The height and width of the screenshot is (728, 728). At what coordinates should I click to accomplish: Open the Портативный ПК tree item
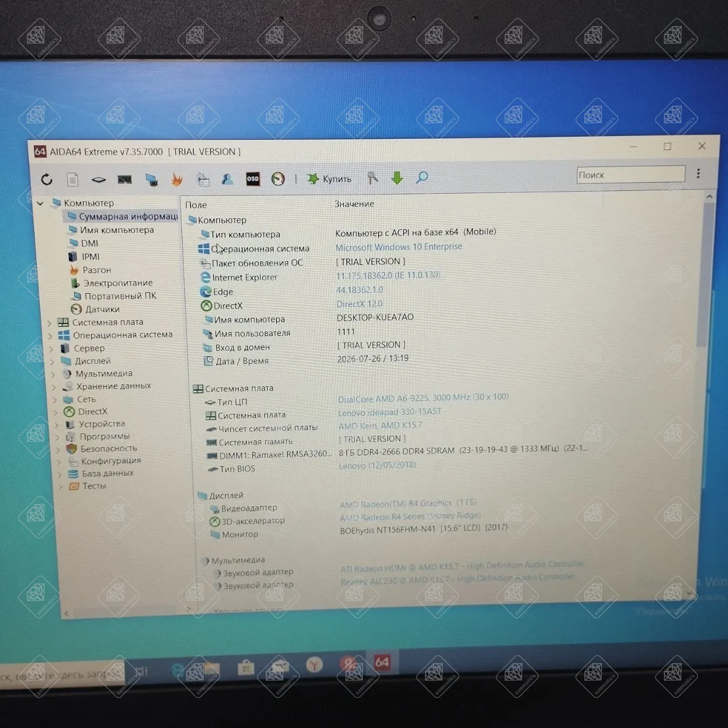click(114, 296)
